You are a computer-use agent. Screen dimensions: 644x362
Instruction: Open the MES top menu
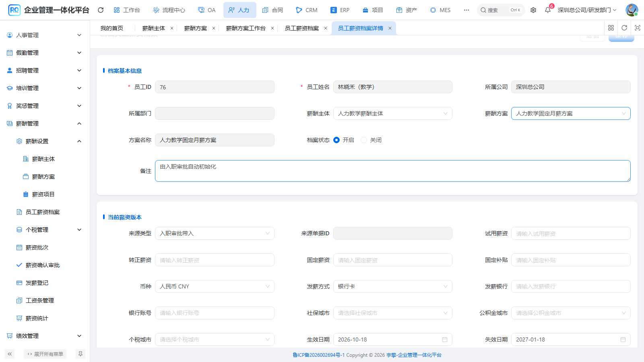(x=440, y=10)
